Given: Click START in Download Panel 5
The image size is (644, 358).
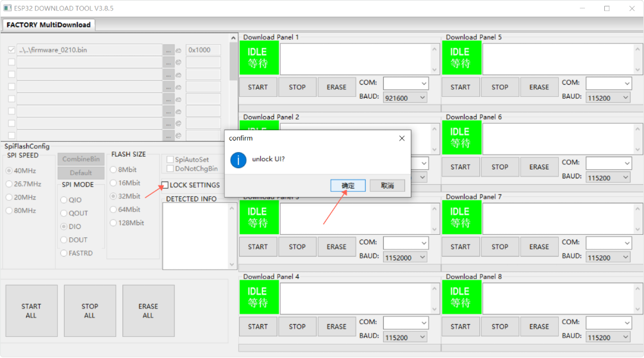Looking at the screenshot, I should pos(460,87).
